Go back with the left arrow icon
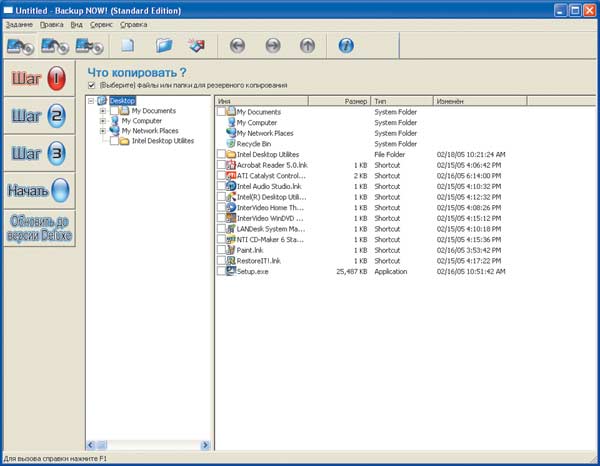The height and width of the screenshot is (466, 600). coord(237,46)
